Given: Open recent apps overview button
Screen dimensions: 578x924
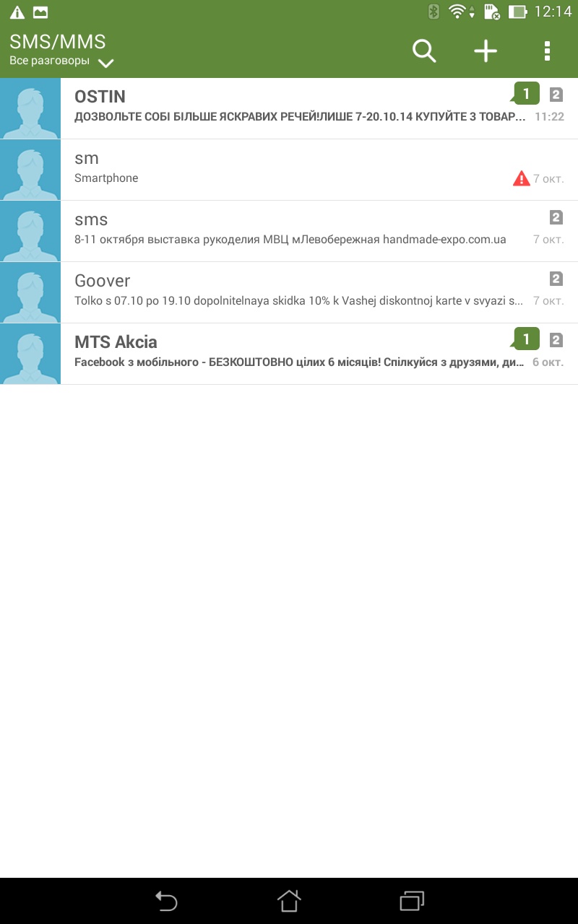Looking at the screenshot, I should tap(412, 901).
